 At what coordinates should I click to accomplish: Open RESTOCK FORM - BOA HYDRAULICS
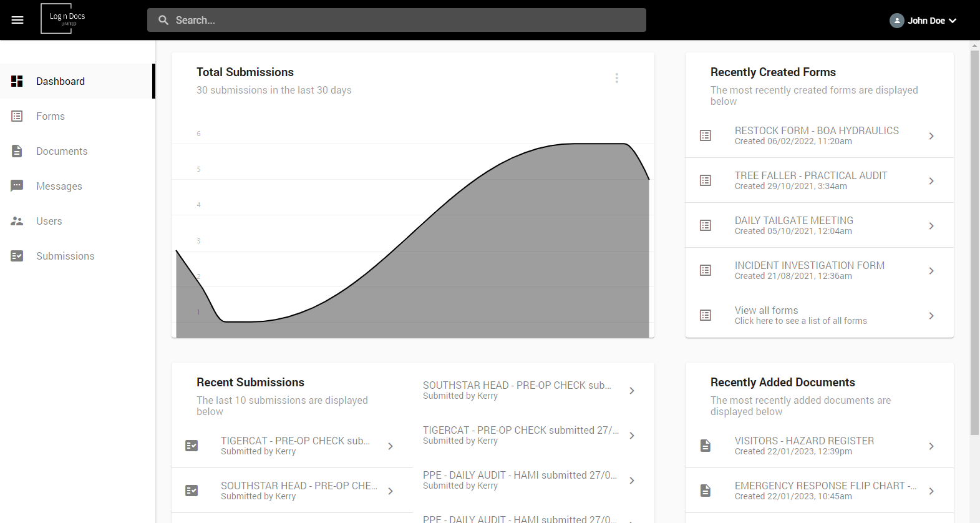coord(820,135)
